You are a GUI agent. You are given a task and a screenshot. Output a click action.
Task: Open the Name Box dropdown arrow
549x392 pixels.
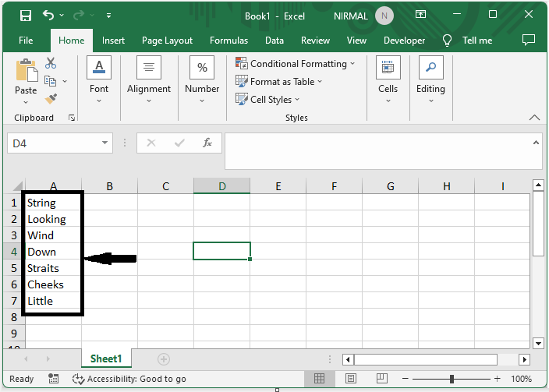[105, 143]
